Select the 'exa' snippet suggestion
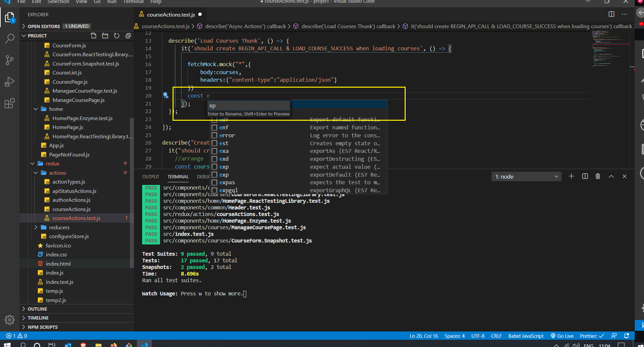The width and height of the screenshot is (644, 347). (299, 151)
